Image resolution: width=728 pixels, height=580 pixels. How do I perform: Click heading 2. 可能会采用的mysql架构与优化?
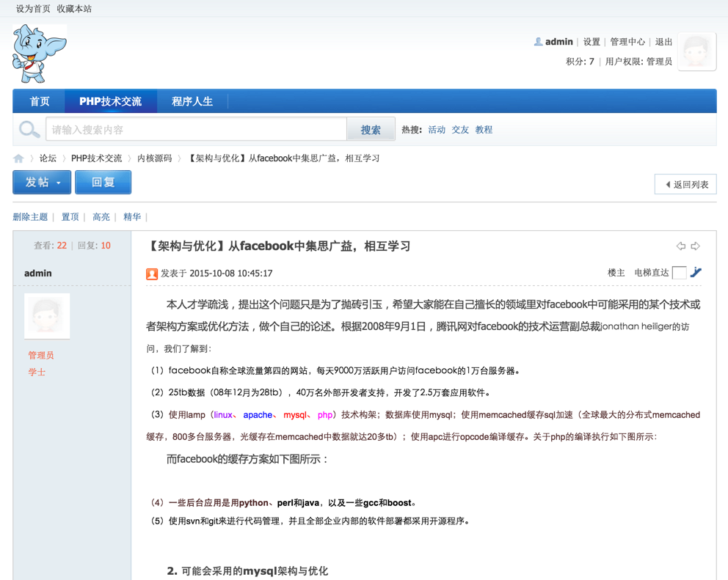click(x=247, y=571)
